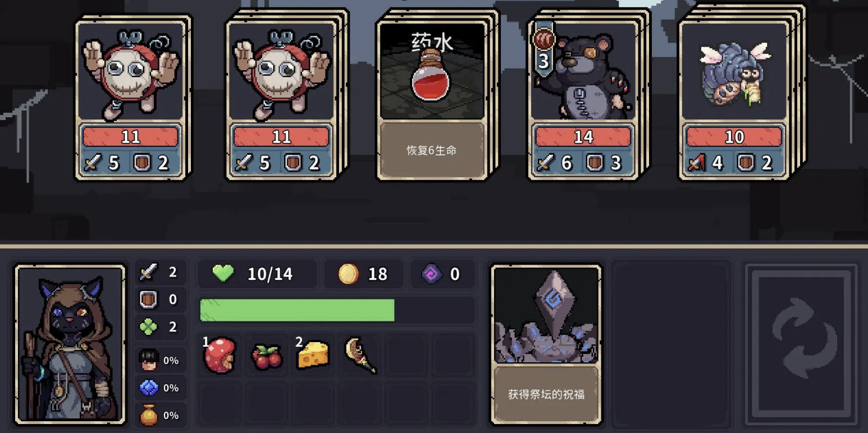Click the green heart health icon

(223, 274)
